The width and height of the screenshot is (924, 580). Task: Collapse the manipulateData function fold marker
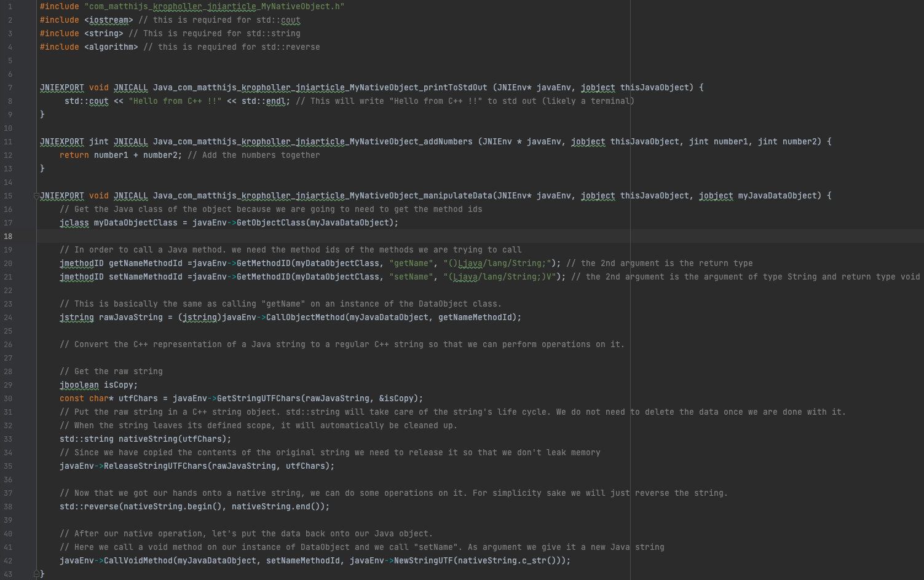[36, 196]
